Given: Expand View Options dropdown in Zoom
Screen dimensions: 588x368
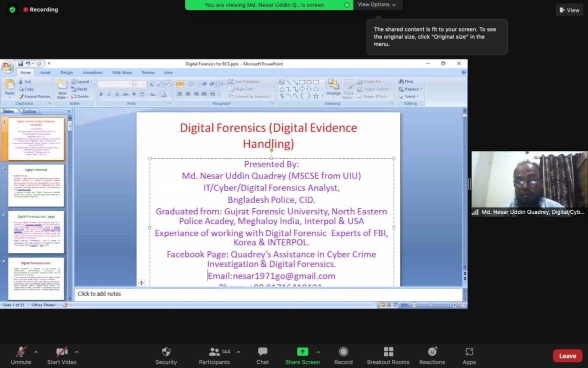Looking at the screenshot, I should pyautogui.click(x=376, y=5).
